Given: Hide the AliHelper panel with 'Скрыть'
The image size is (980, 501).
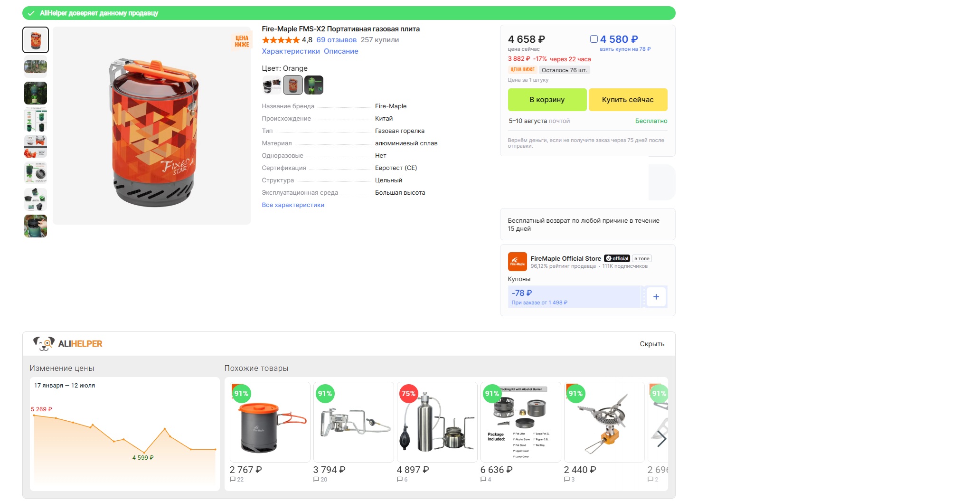Looking at the screenshot, I should coord(652,344).
